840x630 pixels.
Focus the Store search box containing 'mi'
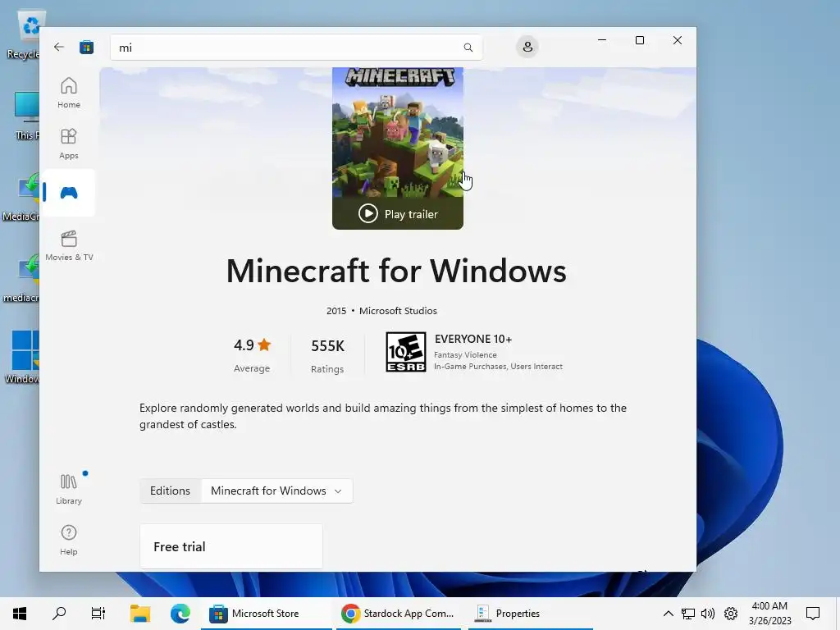pyautogui.click(x=296, y=48)
